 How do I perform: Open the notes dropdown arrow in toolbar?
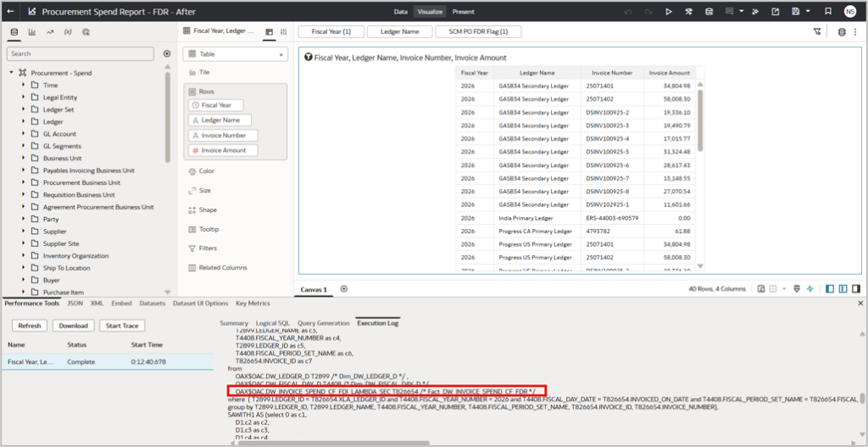coord(741,11)
